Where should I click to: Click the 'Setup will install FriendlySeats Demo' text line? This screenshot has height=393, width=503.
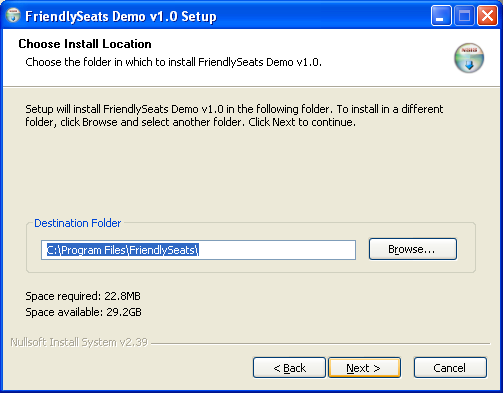click(234, 109)
